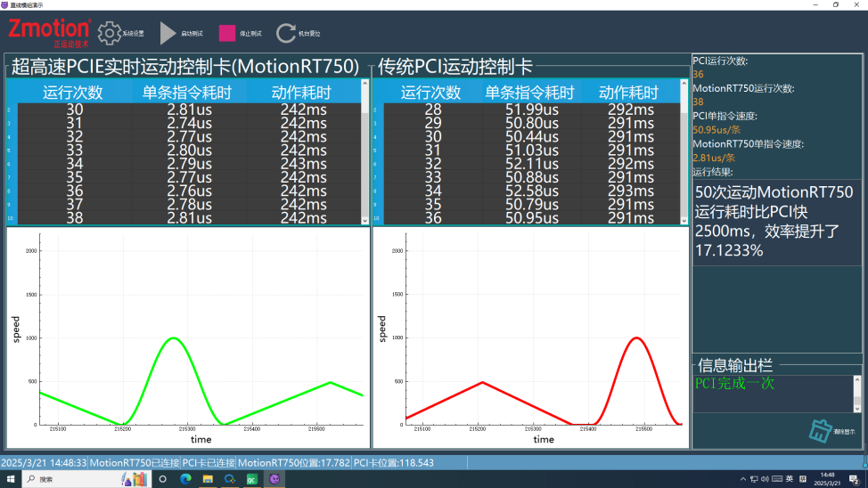The height and width of the screenshot is (488, 868).
Task: Open File Explorer from taskbar
Action: 208,479
